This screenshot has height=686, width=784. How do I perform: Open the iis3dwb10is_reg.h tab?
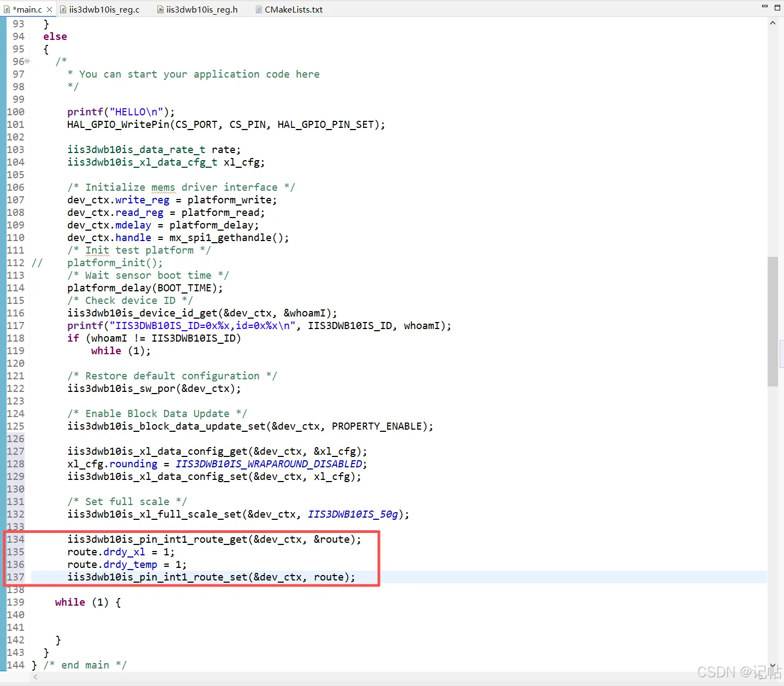(197, 10)
